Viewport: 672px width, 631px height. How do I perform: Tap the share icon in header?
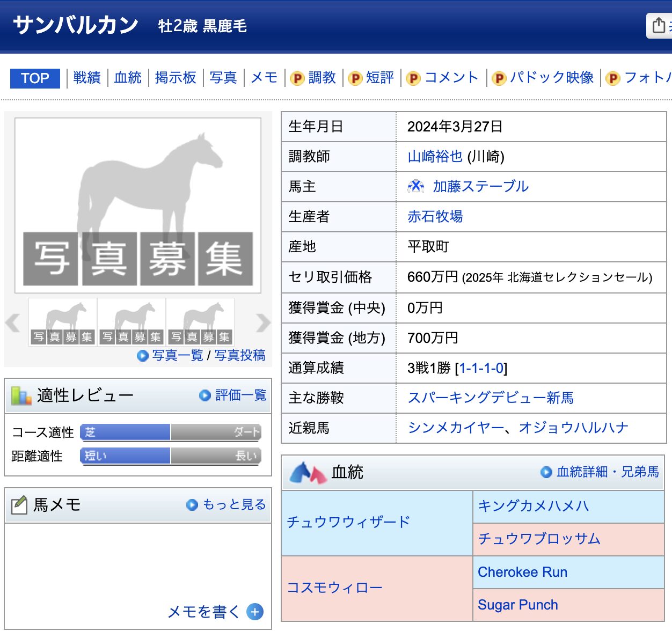pos(659,25)
